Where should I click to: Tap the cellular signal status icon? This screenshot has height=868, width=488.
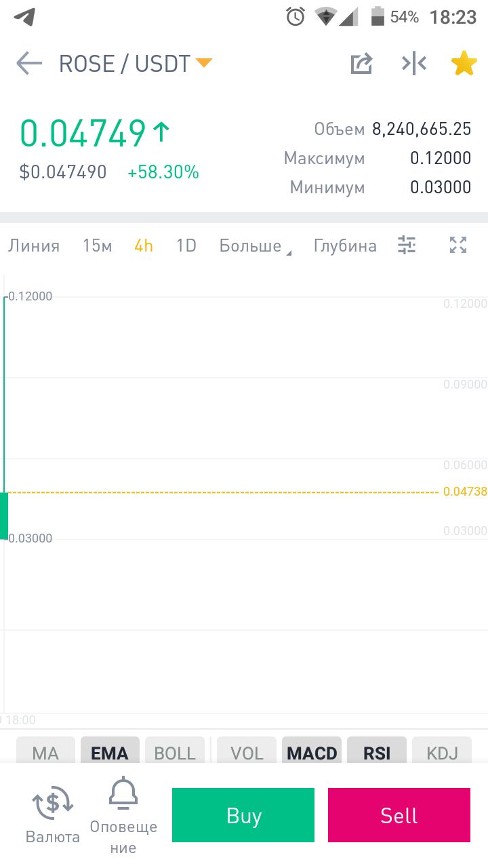pyautogui.click(x=348, y=17)
